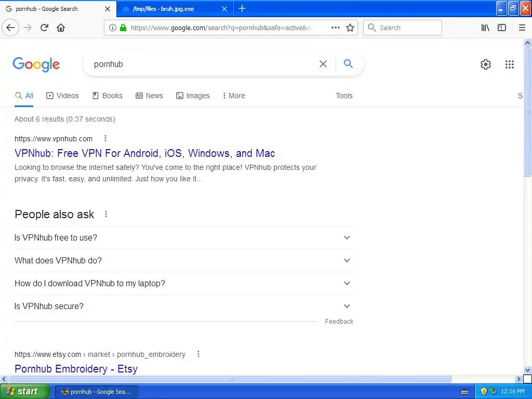Viewport: 532px width, 399px height.
Task: Click the blue magnifier search button
Action: 348,63
